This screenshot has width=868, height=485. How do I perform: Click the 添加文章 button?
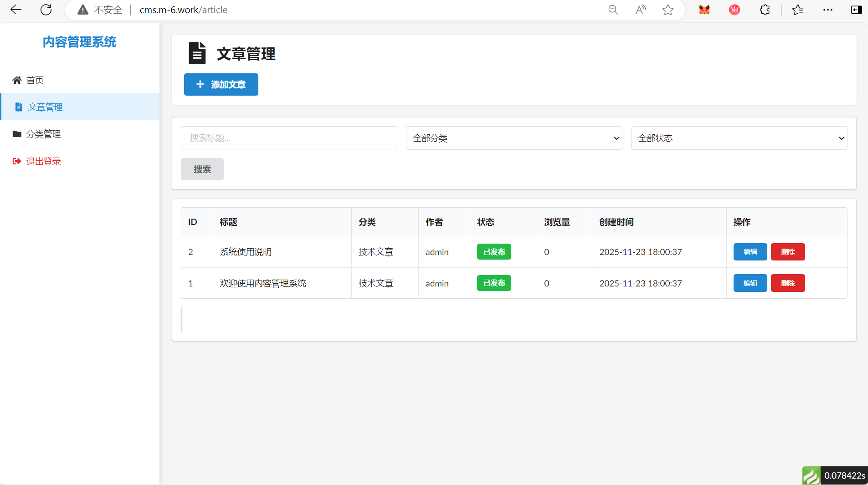[221, 84]
